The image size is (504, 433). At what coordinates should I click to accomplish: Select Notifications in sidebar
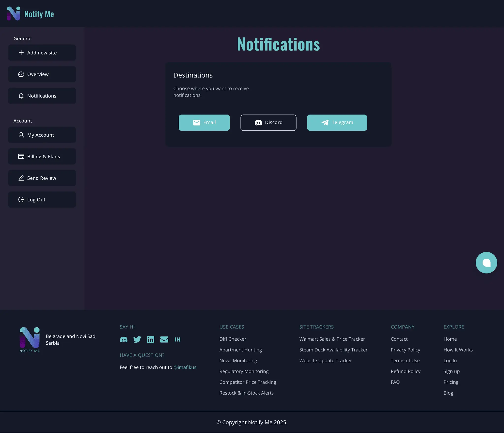tap(42, 96)
